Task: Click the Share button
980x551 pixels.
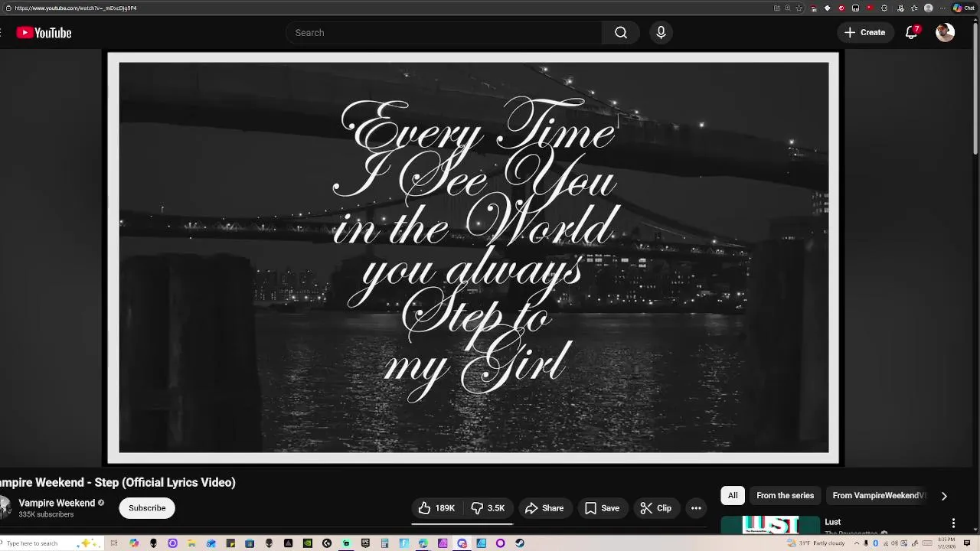Action: (544, 508)
